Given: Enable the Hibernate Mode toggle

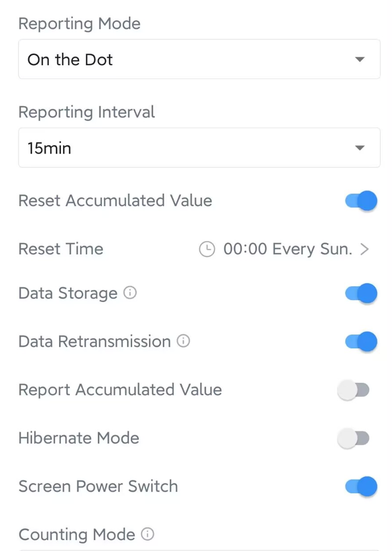Looking at the screenshot, I should point(353,438).
